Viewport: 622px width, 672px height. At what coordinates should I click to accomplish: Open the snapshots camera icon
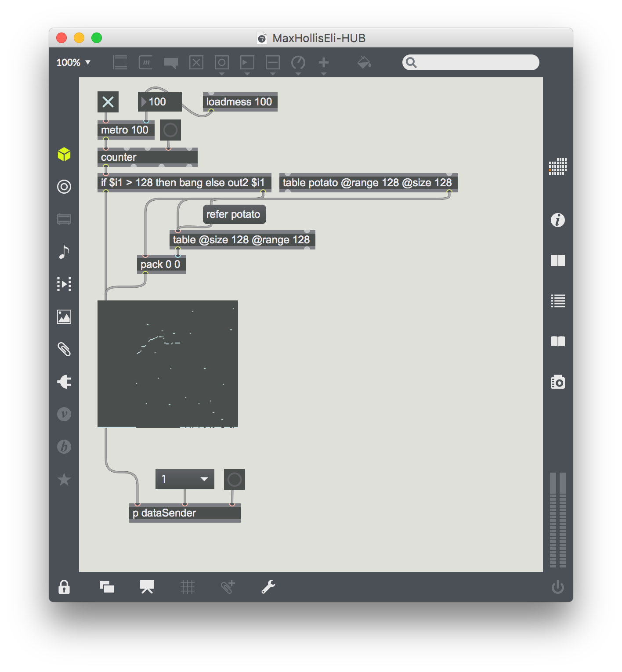click(558, 382)
